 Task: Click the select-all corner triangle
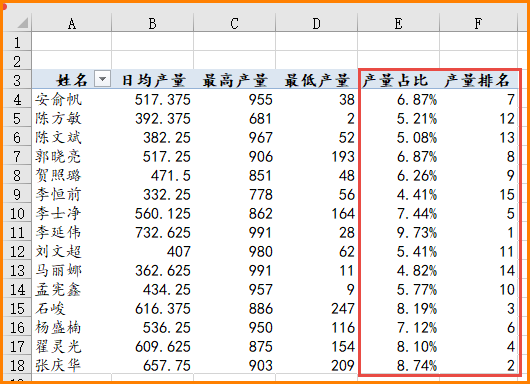23,23
